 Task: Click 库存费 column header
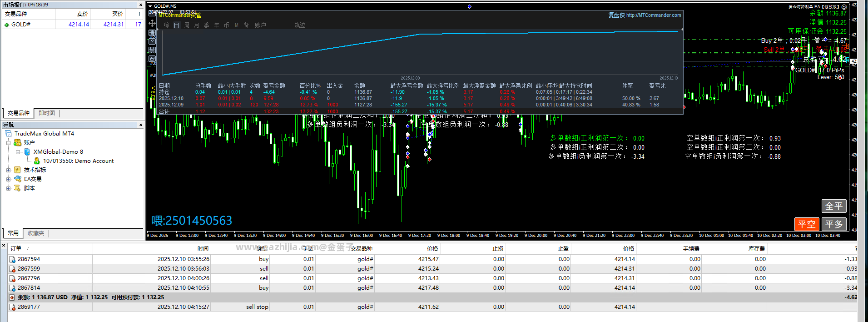734,249
